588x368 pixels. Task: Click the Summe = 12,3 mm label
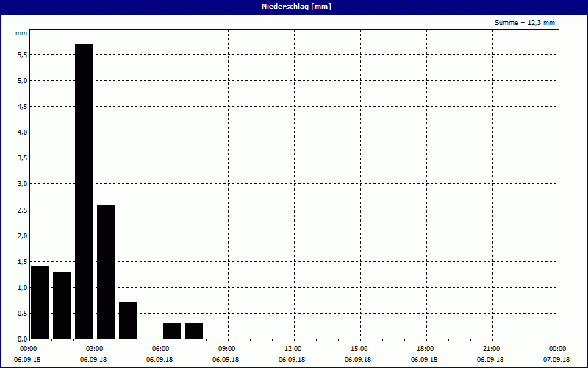pyautogui.click(x=525, y=23)
